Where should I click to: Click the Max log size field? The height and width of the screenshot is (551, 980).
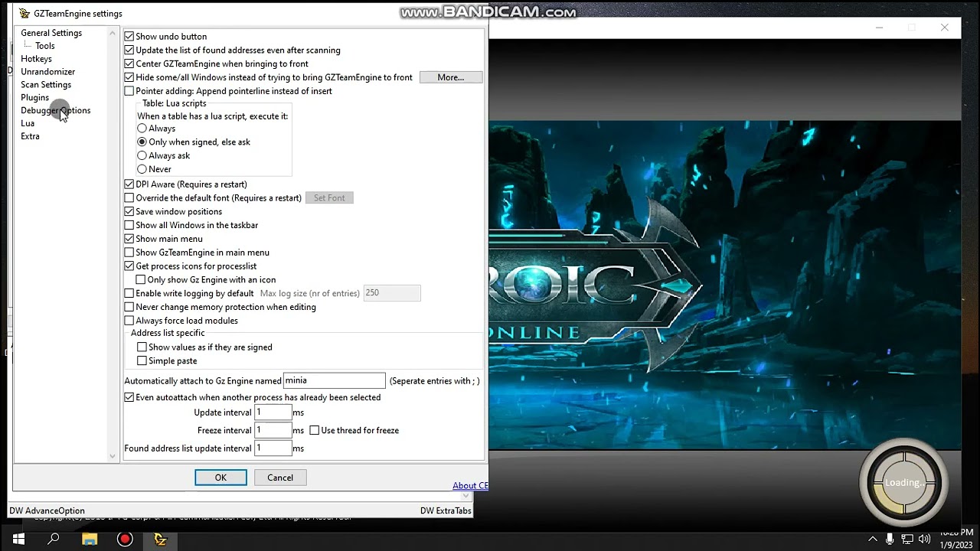point(392,293)
